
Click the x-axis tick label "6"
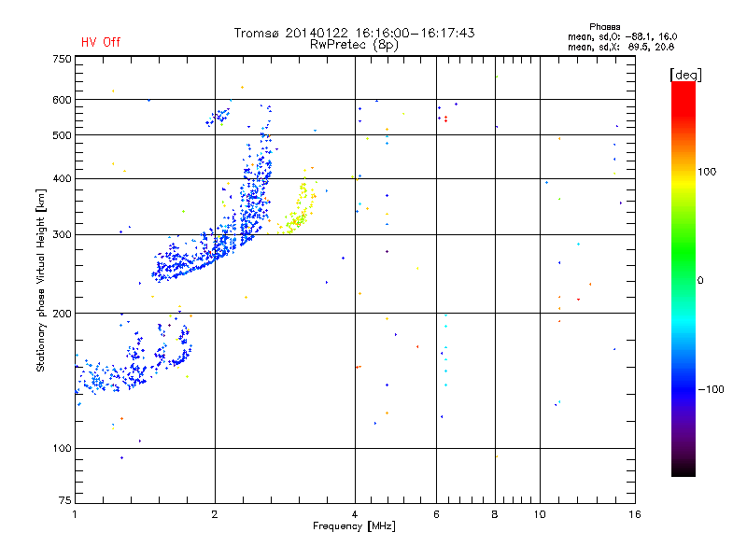click(436, 514)
